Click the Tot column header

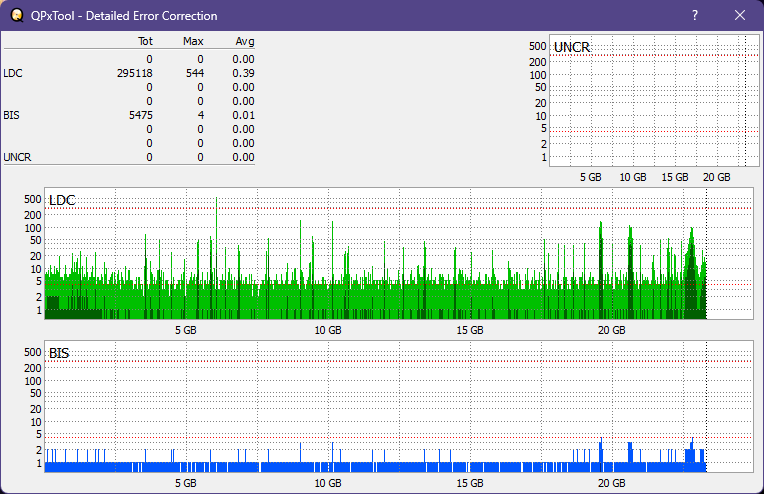click(145, 41)
